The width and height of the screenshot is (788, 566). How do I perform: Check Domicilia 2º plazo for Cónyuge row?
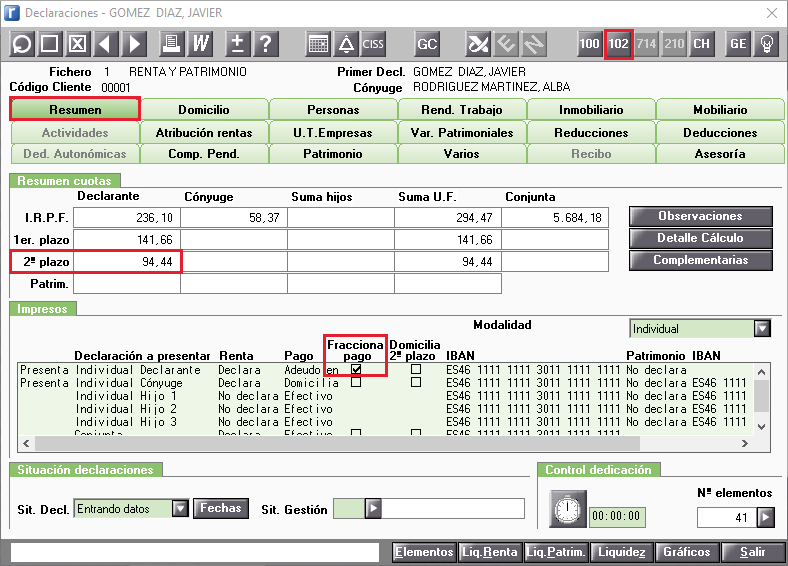(x=416, y=383)
